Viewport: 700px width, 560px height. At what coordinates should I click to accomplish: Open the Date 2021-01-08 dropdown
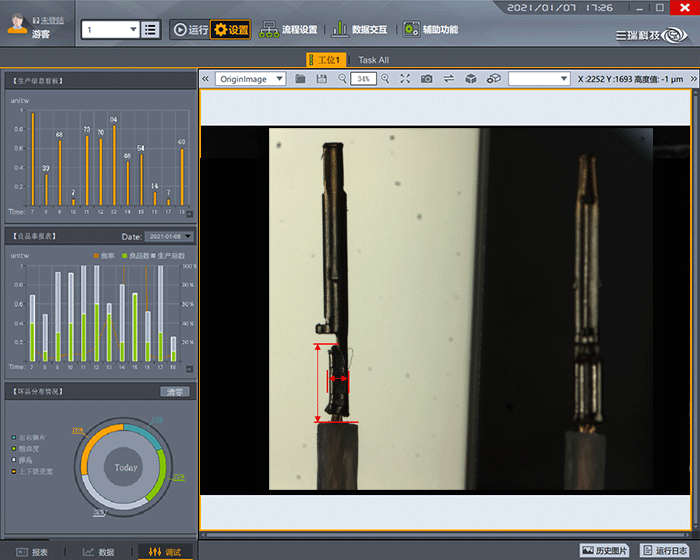(169, 236)
